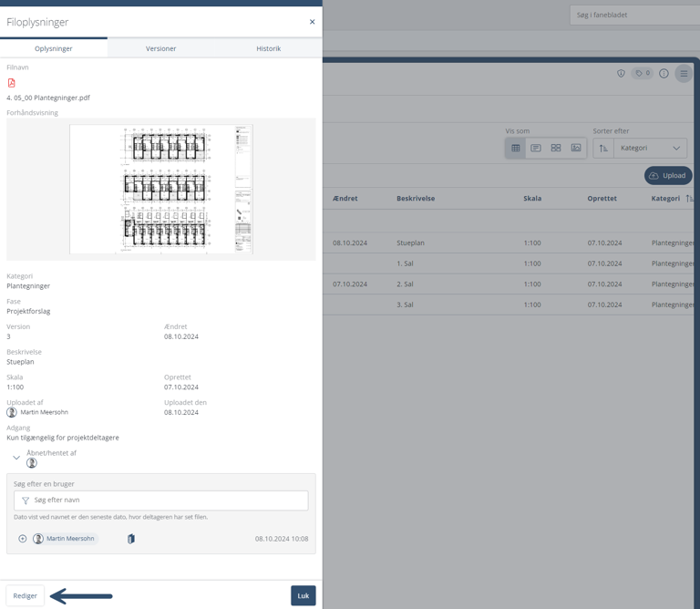Click the Rediger button
Viewport: 700px width, 609px height.
(26, 595)
